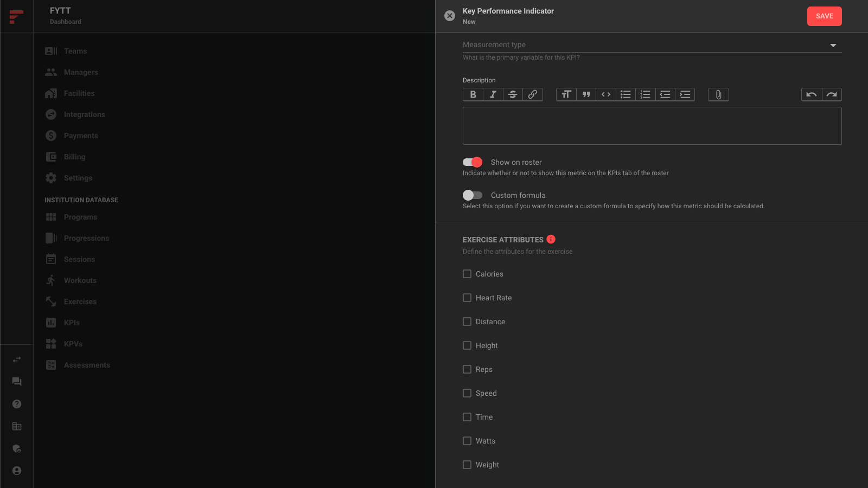Image resolution: width=868 pixels, height=488 pixels.
Task: Toggle bold formatting in Description toolbar
Action: click(x=473, y=94)
